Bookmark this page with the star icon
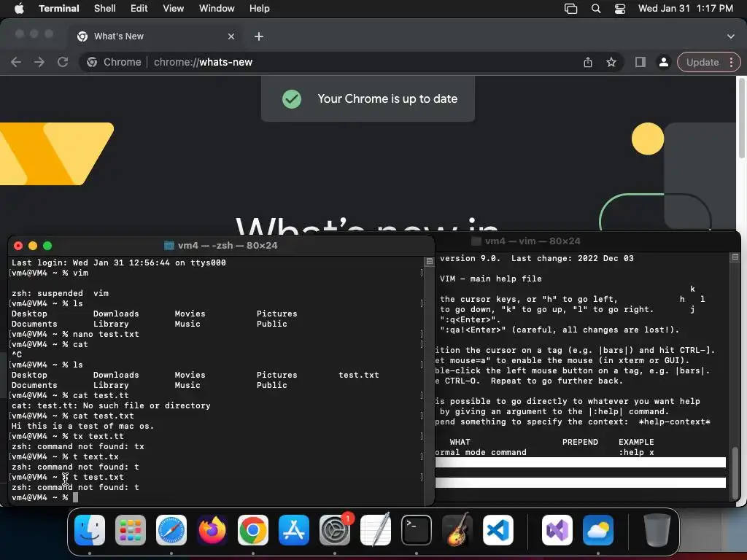 pos(611,62)
